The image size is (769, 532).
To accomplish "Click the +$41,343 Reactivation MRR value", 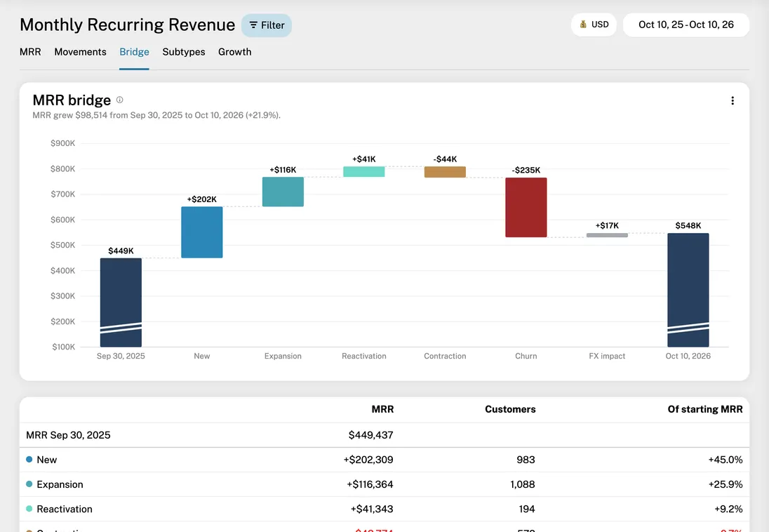I will click(x=372, y=509).
